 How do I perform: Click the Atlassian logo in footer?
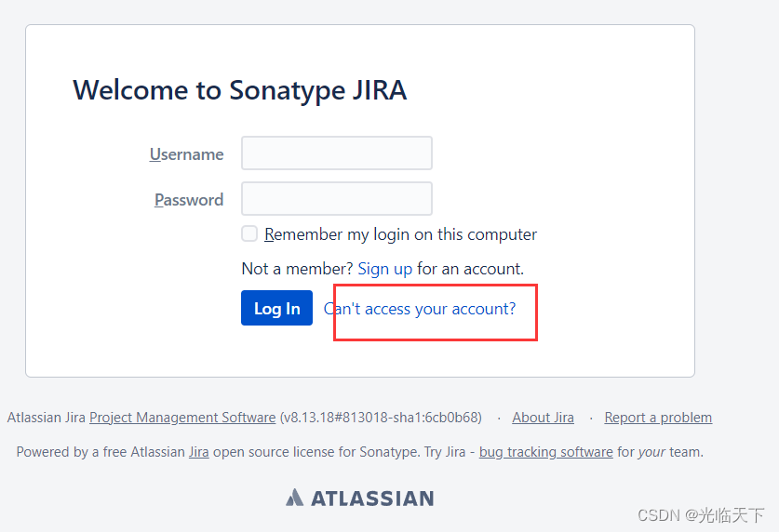click(x=359, y=498)
